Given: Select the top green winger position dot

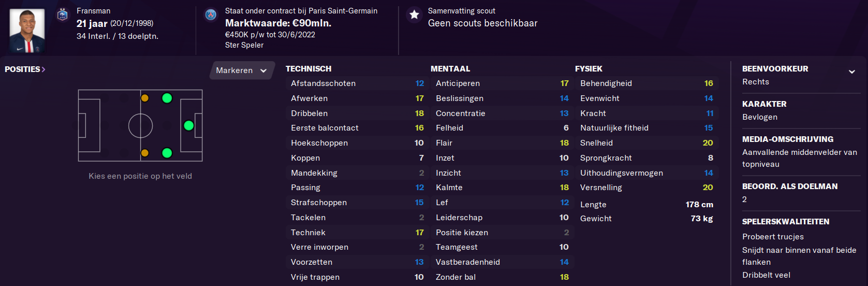Looking at the screenshot, I should coord(167,98).
